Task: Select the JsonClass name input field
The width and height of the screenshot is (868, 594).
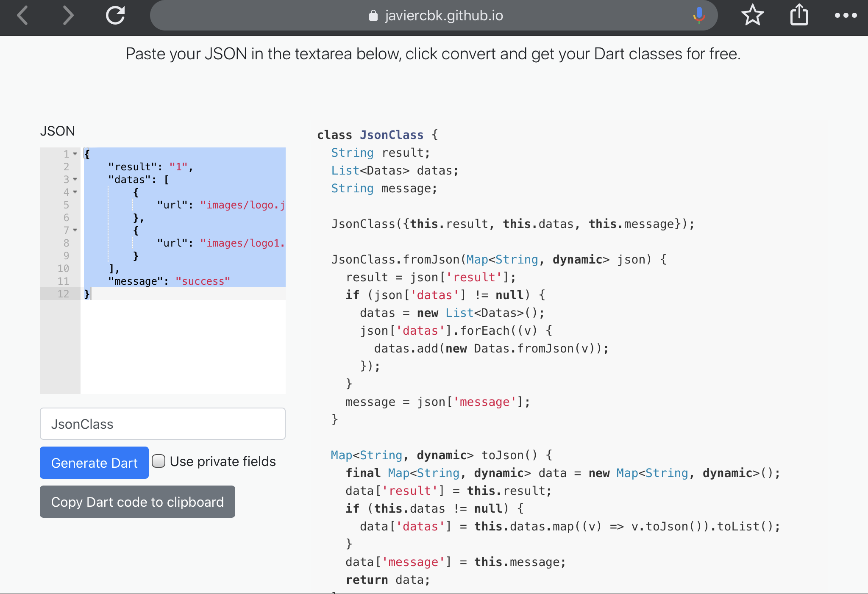Action: pyautogui.click(x=163, y=424)
